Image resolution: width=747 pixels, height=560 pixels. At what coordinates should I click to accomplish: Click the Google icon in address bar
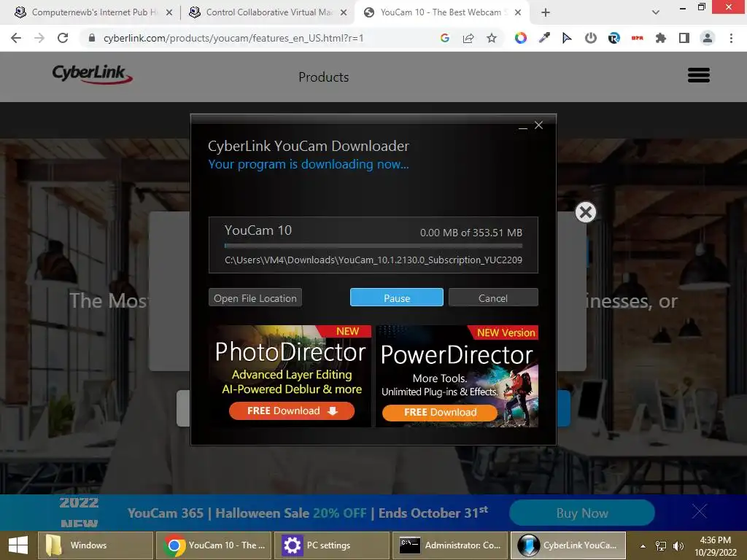click(x=445, y=38)
